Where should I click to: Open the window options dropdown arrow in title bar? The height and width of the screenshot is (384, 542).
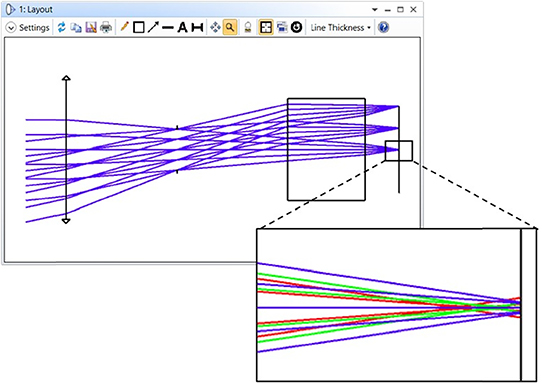(375, 10)
